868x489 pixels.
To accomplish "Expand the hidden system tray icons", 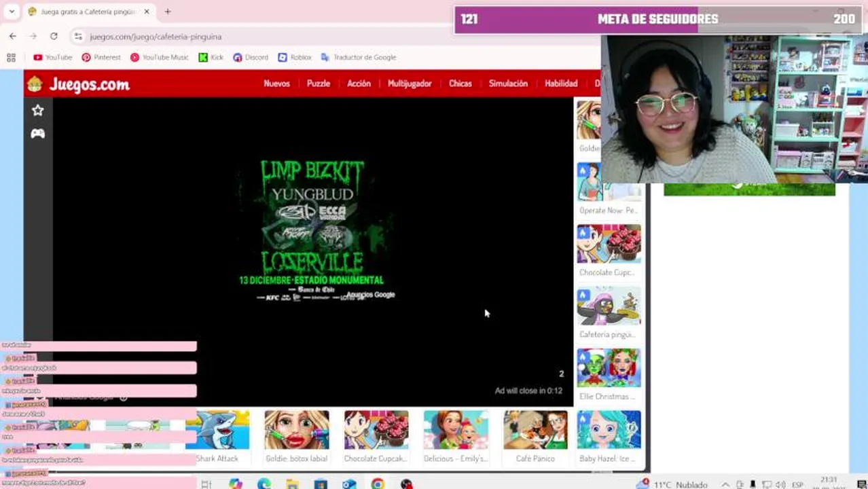I will click(725, 484).
